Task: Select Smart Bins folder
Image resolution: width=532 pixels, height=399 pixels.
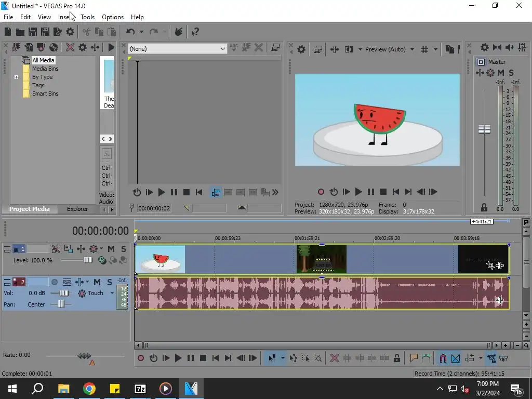Action: [45, 94]
